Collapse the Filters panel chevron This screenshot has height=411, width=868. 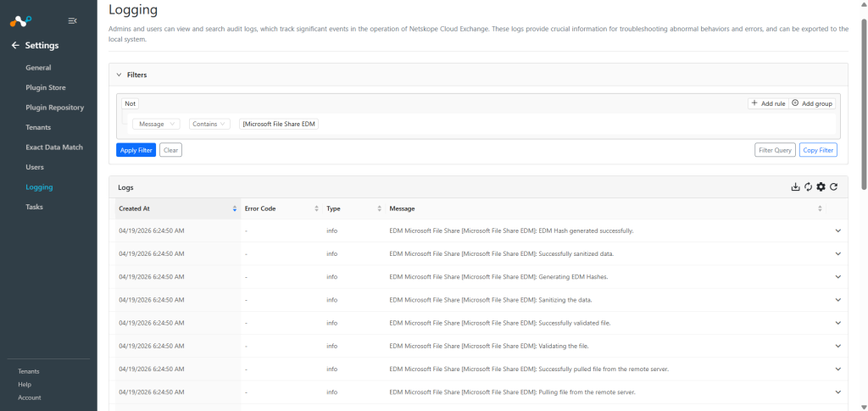(119, 75)
